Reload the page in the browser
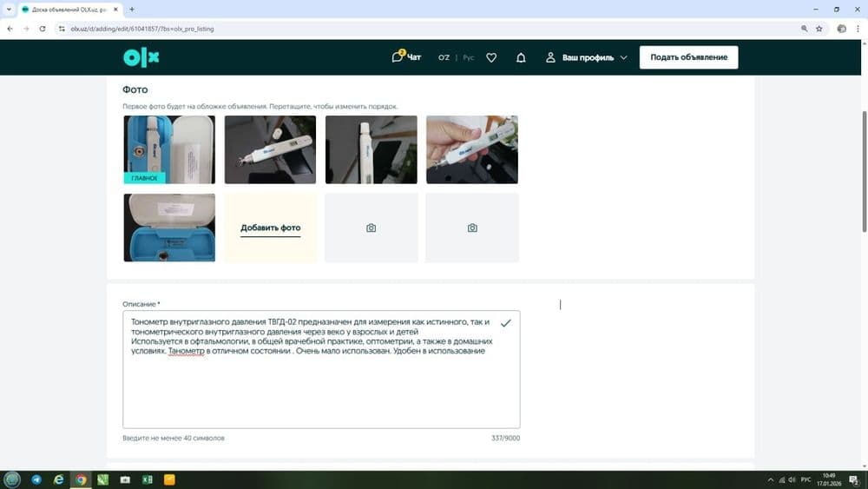 [x=42, y=29]
